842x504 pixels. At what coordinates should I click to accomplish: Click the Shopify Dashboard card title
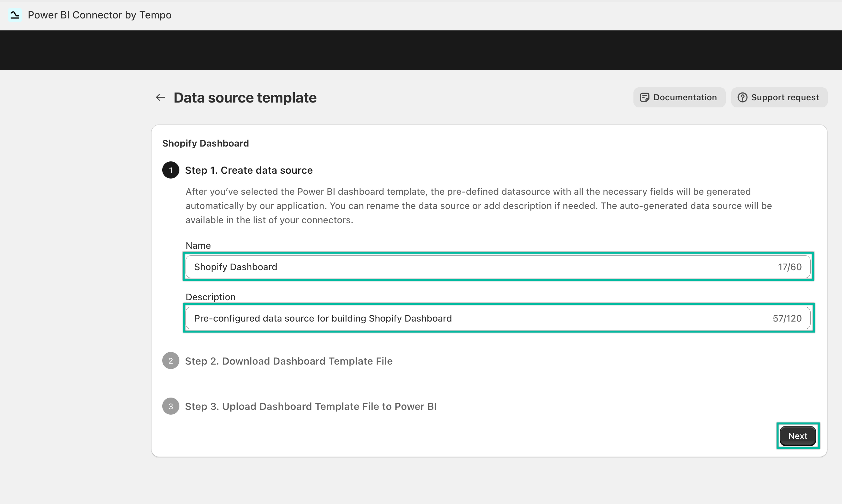point(205,143)
